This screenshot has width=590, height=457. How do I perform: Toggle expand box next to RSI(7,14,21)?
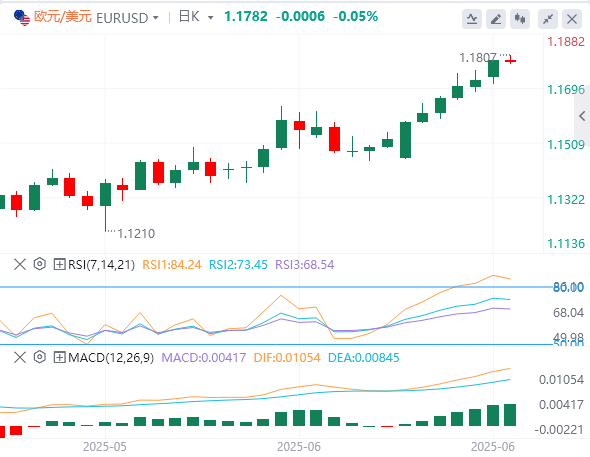[59, 264]
